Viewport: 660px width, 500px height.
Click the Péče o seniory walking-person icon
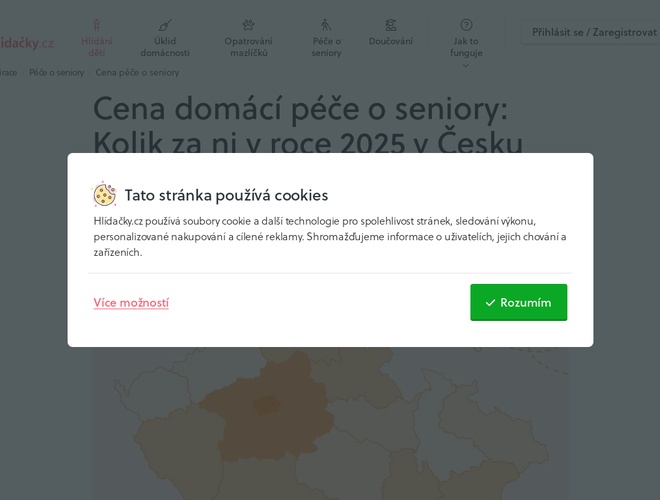tap(326, 25)
